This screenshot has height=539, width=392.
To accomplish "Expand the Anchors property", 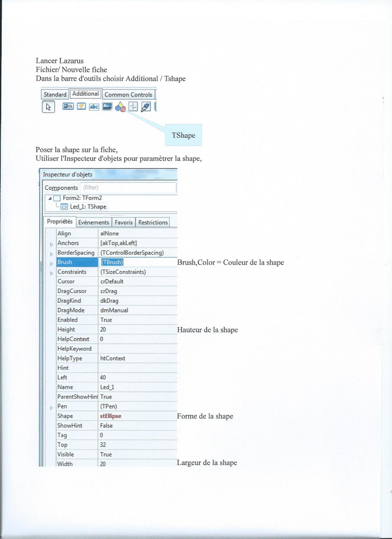I will 51,245.
